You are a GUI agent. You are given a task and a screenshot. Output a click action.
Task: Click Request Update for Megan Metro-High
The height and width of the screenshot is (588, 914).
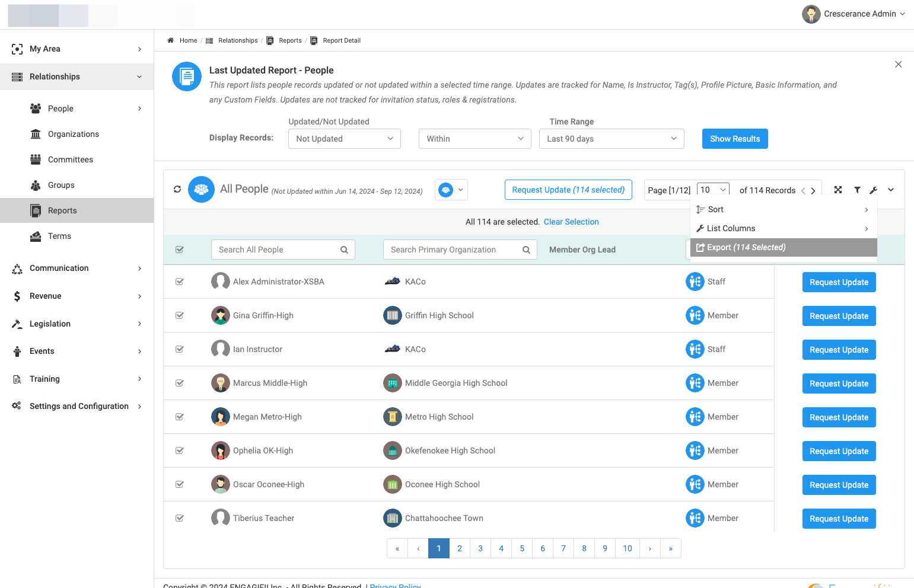839,417
